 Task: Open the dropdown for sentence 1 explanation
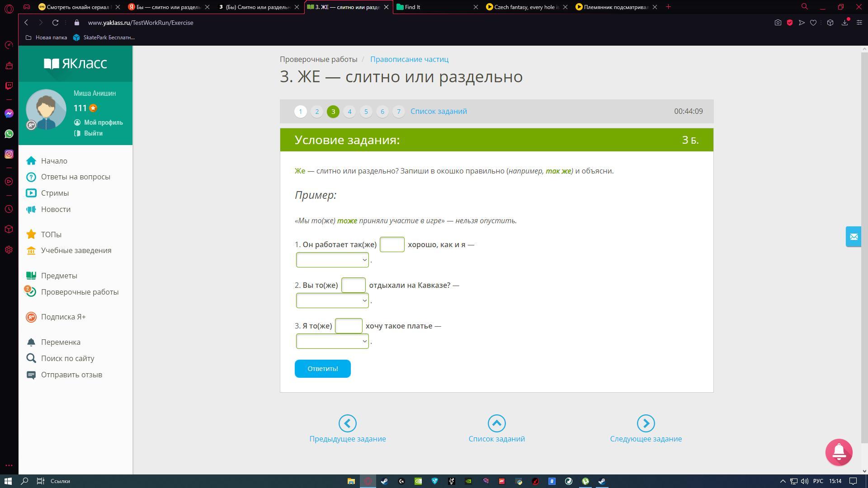(x=332, y=260)
